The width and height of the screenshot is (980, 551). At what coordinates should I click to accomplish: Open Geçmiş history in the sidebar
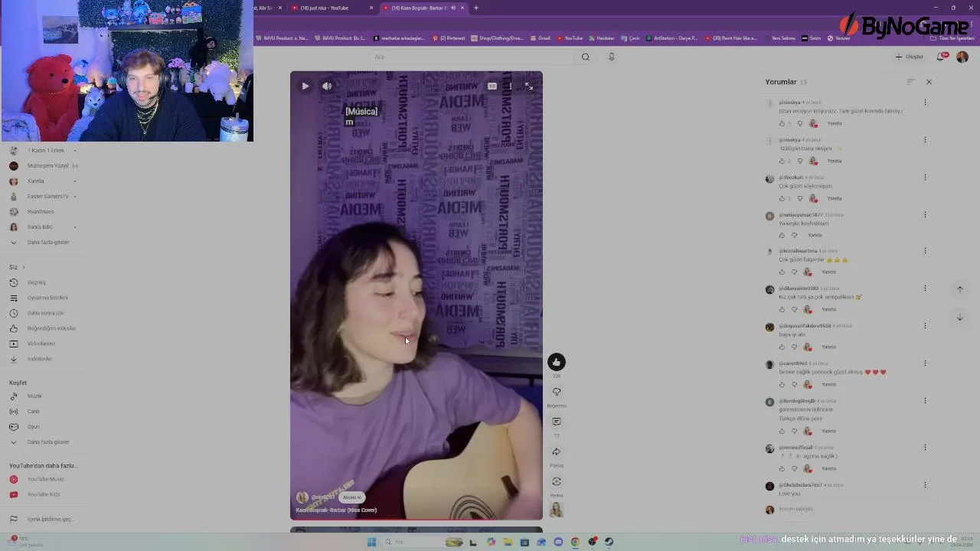click(37, 282)
